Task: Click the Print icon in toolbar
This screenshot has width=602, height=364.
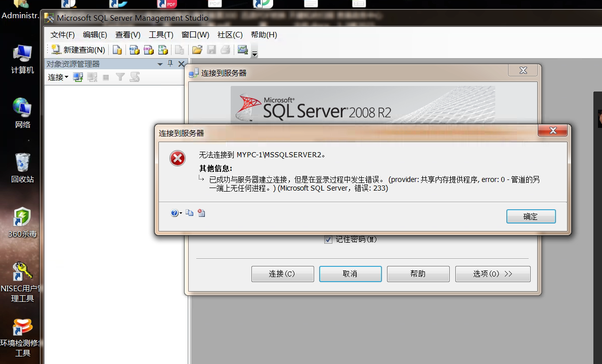Action: [225, 50]
